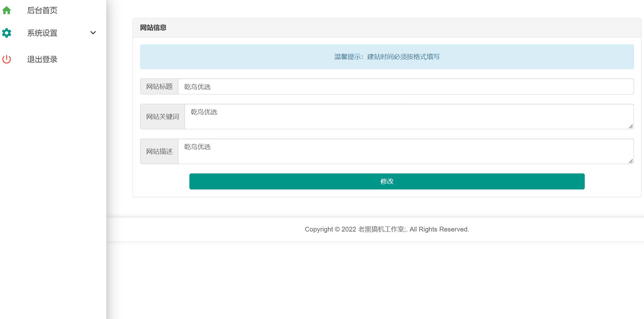Click the 网站描述 textarea resize handle
Image resolution: width=644 pixels, height=319 pixels.
point(631,161)
